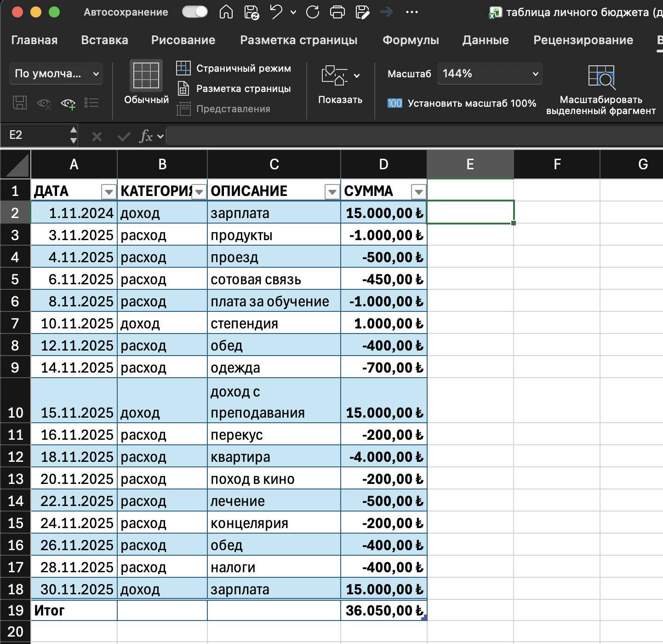This screenshot has width=663, height=644.
Task: Click the date cell 15.11.2025
Action: tap(74, 401)
